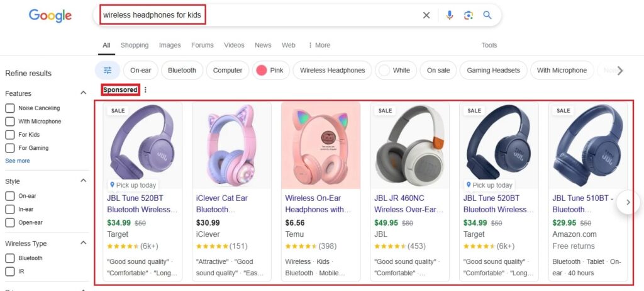644x291 pixels.
Task: Clear the search box with X icon
Action: click(426, 15)
